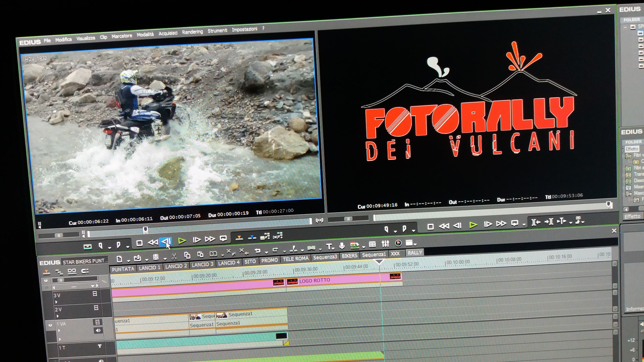
Task: Stop the source player
Action: pyautogui.click(x=139, y=243)
